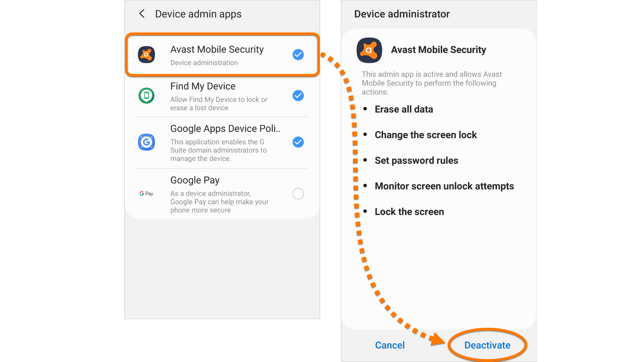Tap the Device admin apps header title
Screen dimensions: 644x362
[198, 14]
